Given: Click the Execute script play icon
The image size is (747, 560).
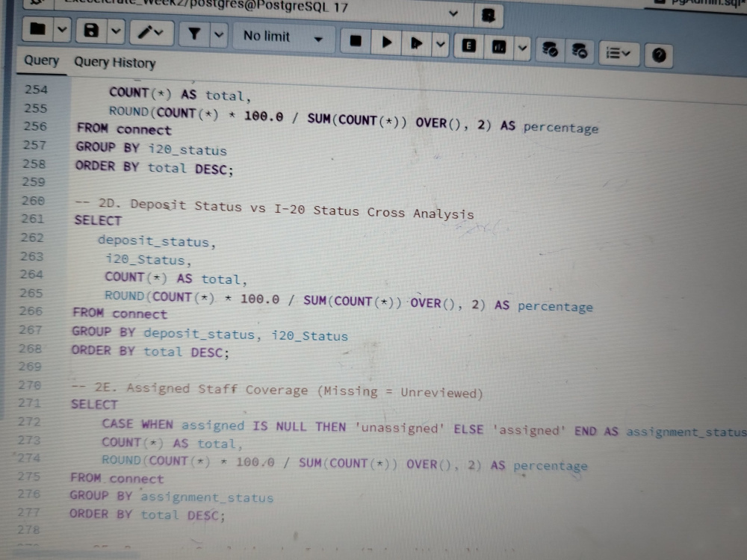Looking at the screenshot, I should [x=416, y=44].
